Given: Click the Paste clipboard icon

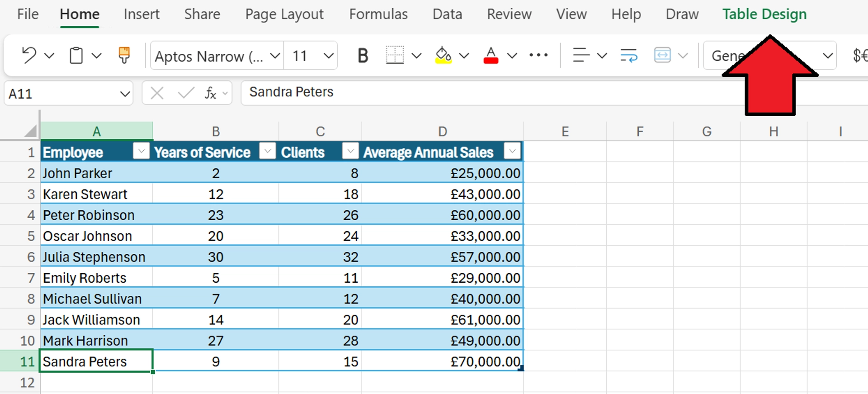Looking at the screenshot, I should click(76, 56).
